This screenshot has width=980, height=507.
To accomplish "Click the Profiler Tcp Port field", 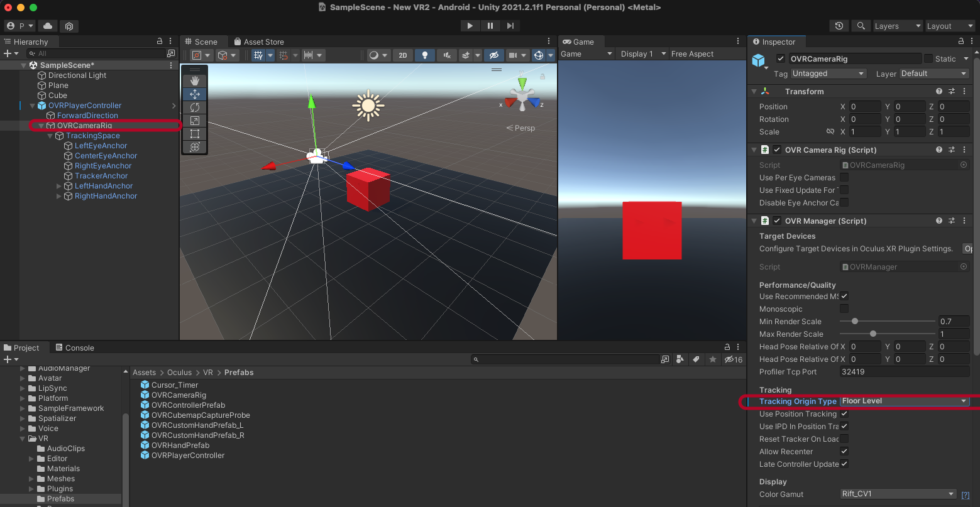I will [x=905, y=372].
